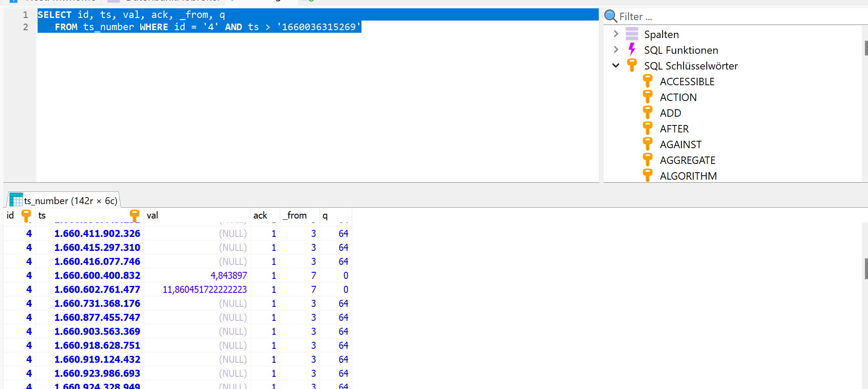The height and width of the screenshot is (389, 868).
Task: Select _from cell 7 in row 1.660.600.400.832
Action: [x=300, y=275]
